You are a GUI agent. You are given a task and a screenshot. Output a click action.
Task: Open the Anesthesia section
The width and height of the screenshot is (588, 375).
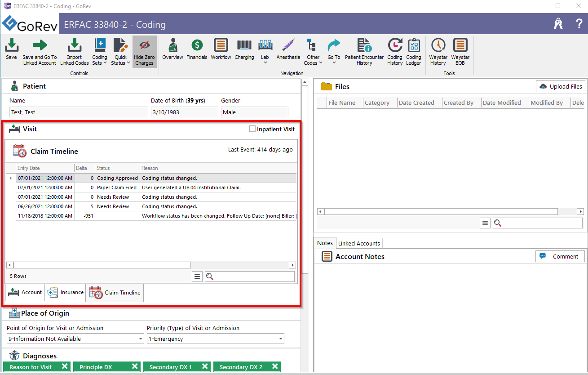288,49
